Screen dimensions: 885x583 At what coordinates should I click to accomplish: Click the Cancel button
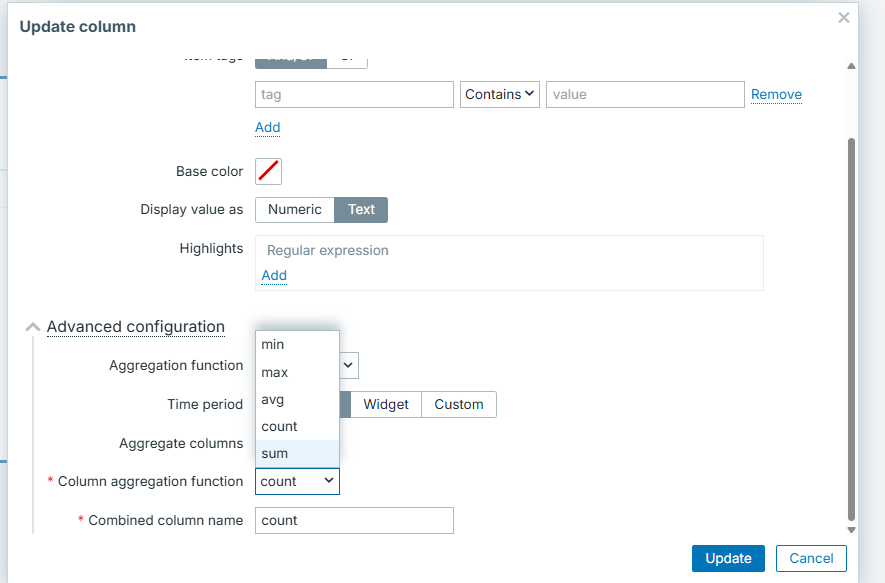coord(811,558)
